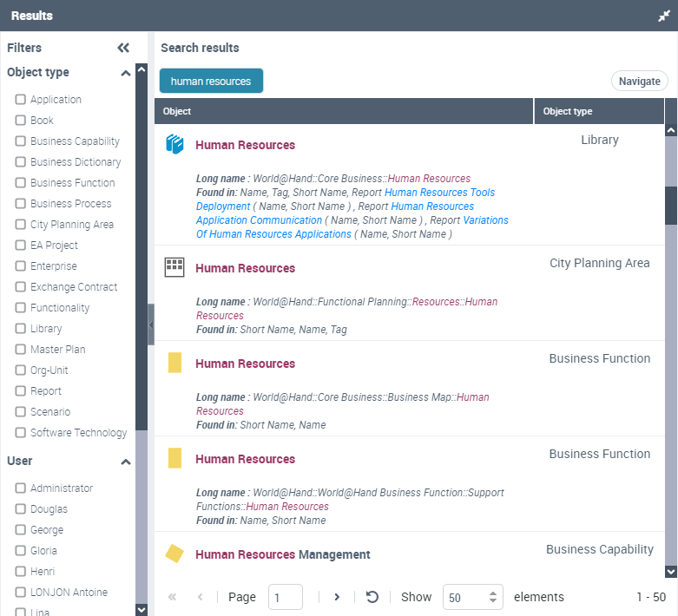Click the results list vertical scrollbar thumb
The height and width of the screenshot is (616, 678).
click(x=671, y=205)
